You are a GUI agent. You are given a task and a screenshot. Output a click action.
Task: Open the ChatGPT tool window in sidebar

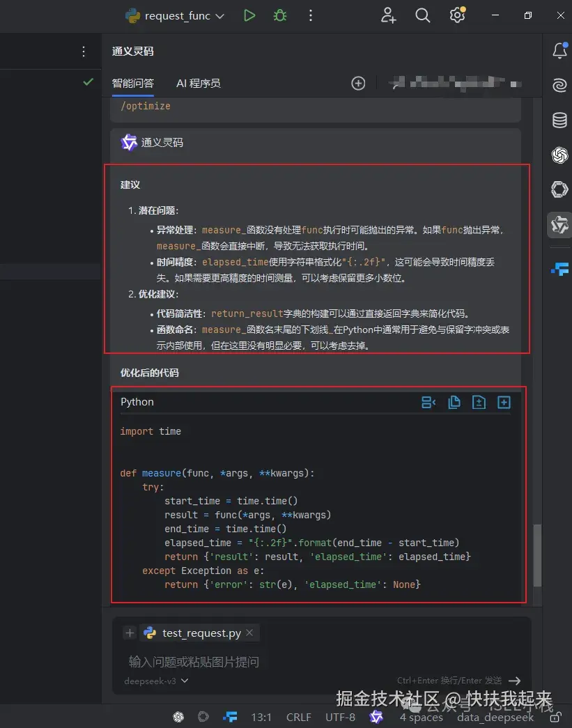tap(559, 155)
